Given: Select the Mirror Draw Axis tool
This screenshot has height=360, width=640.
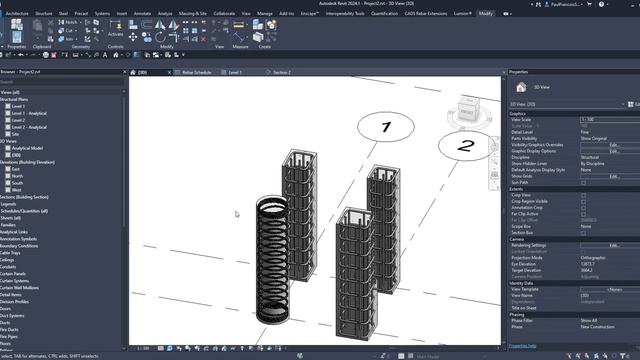Looking at the screenshot, I should tap(173, 25).
